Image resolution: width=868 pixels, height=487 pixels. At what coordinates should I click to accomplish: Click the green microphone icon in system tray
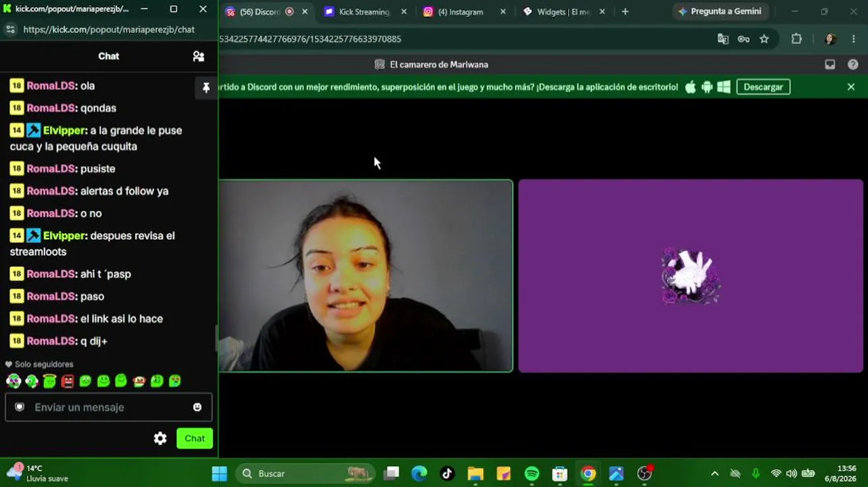click(x=756, y=473)
